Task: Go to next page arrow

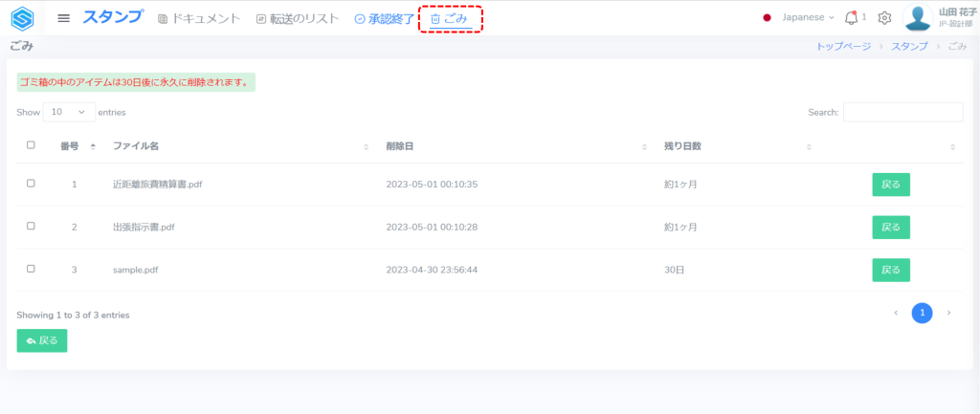Action: click(948, 313)
